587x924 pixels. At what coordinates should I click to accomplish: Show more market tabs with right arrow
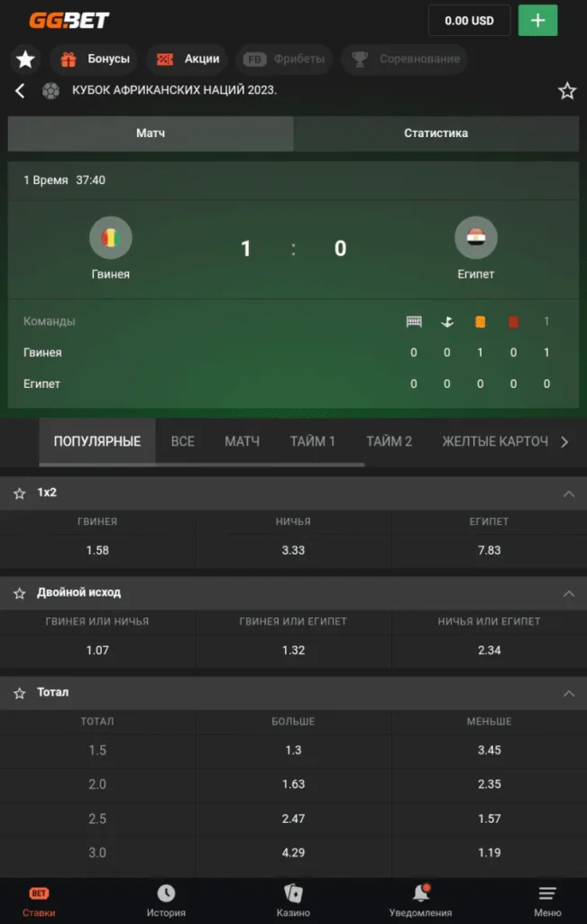coord(564,442)
